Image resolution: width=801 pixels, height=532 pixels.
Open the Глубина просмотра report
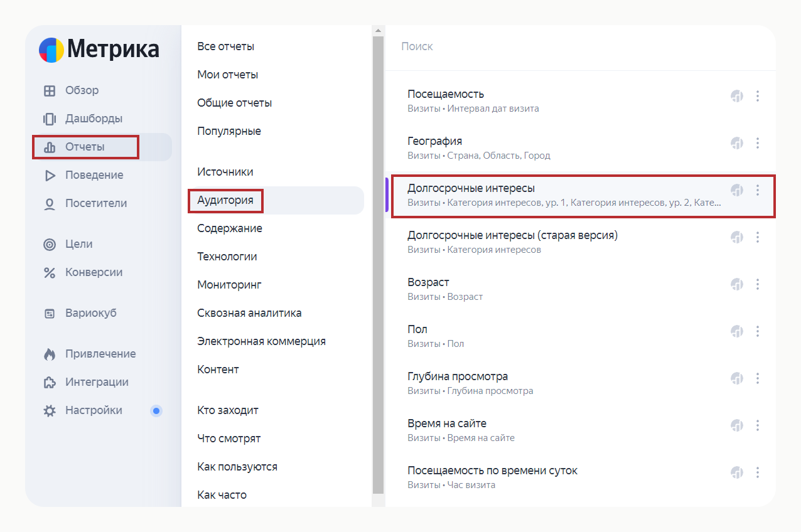click(458, 376)
